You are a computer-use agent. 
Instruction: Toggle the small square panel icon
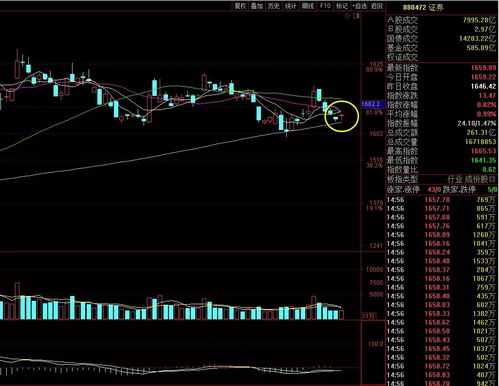tap(357, 16)
